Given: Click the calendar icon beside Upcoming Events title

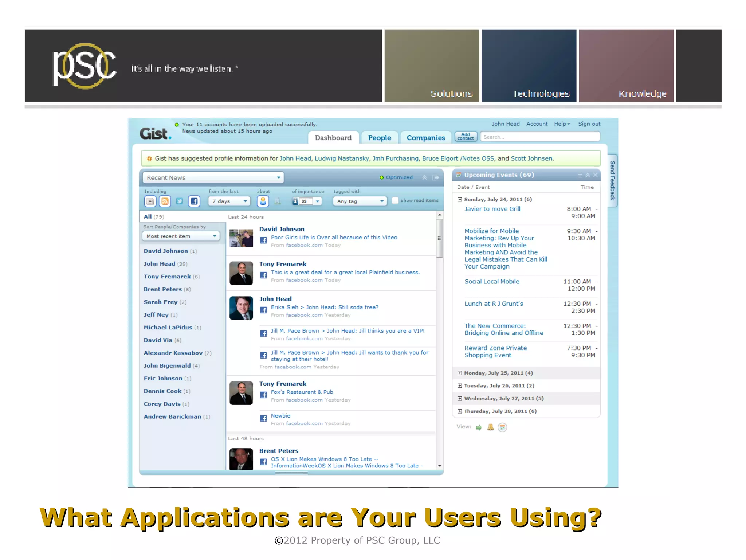Looking at the screenshot, I should pyautogui.click(x=459, y=175).
